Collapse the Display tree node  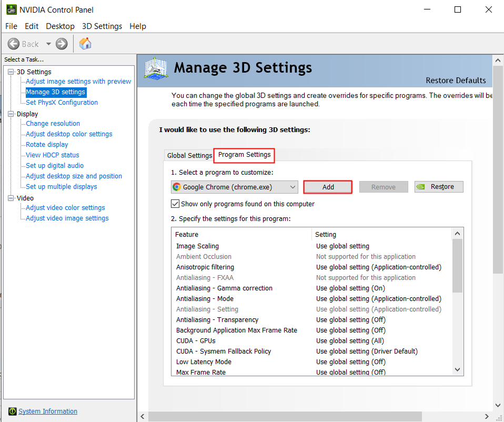point(11,114)
